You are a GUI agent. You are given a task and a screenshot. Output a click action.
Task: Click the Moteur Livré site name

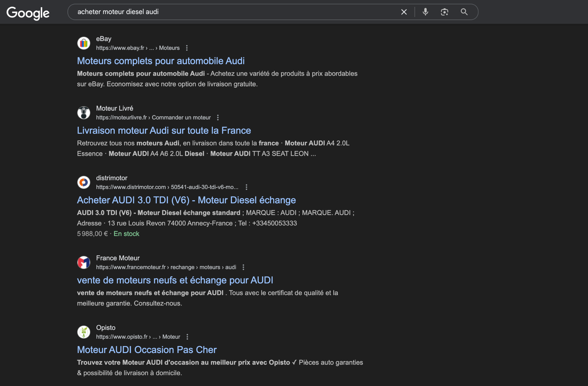point(115,108)
